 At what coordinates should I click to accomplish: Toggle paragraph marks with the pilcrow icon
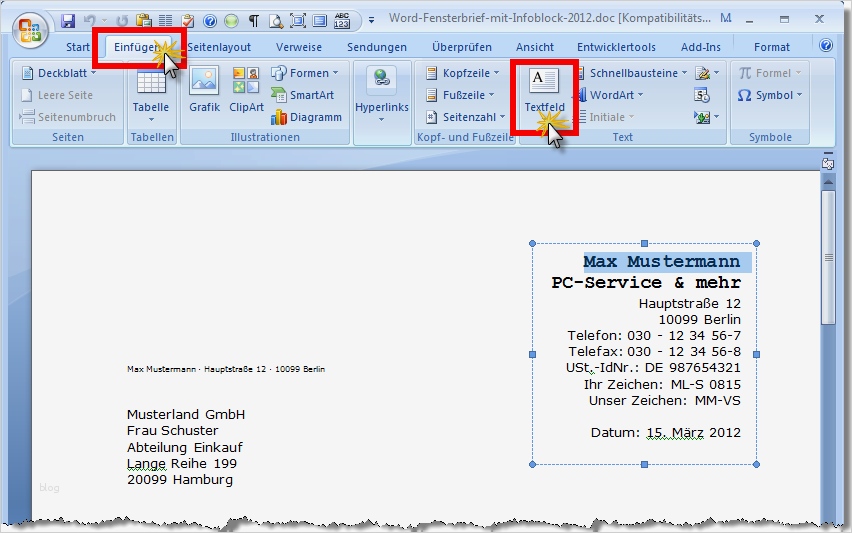coord(254,21)
